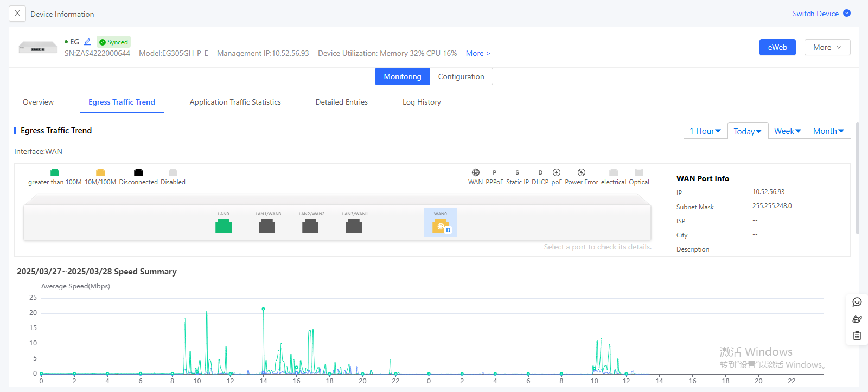Open the Application Traffic Statistics tab
This screenshot has width=868, height=392.
tap(235, 102)
